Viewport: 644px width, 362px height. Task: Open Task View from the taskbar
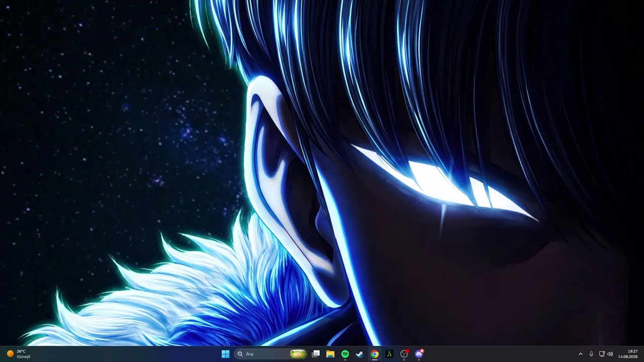pos(316,354)
